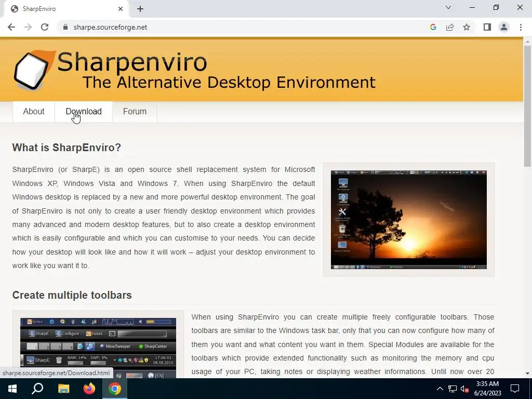Open the taskbar clock and date
Screen dimensions: 532x399
(487, 389)
